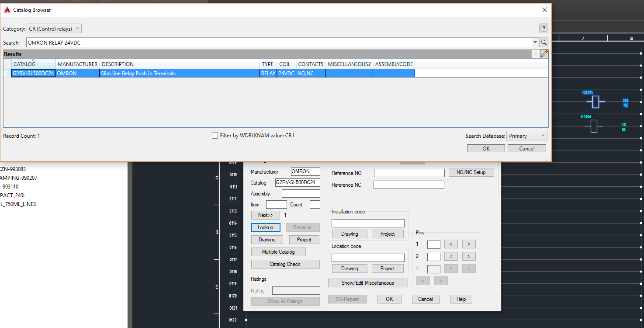
Task: Click OK in the component edit dialog
Action: pyautogui.click(x=389, y=299)
